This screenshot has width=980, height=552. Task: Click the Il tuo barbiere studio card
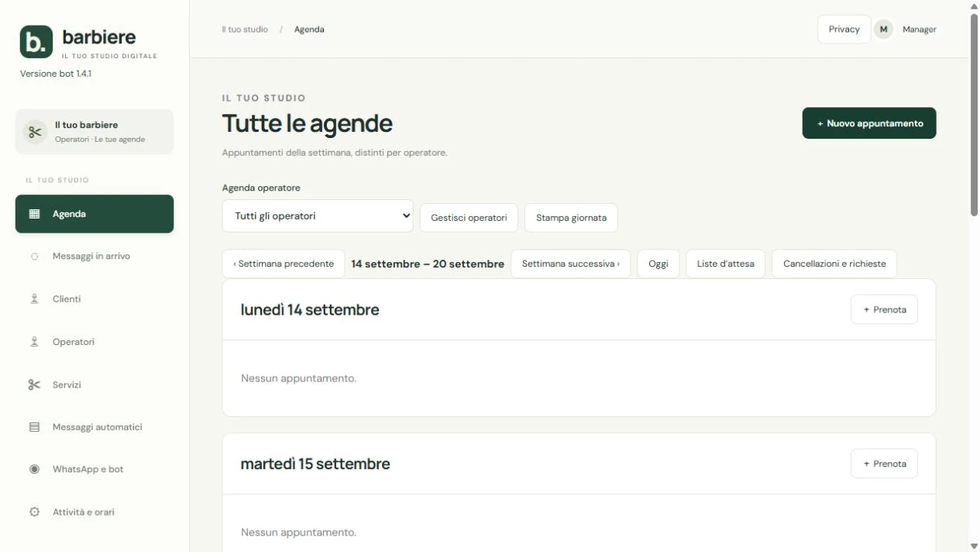(95, 132)
